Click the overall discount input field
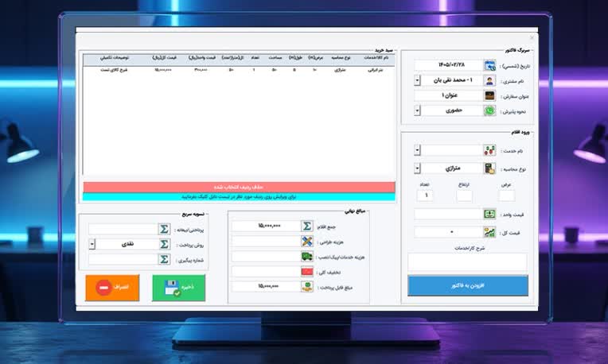Screen dimensions: 608x364 [267, 272]
